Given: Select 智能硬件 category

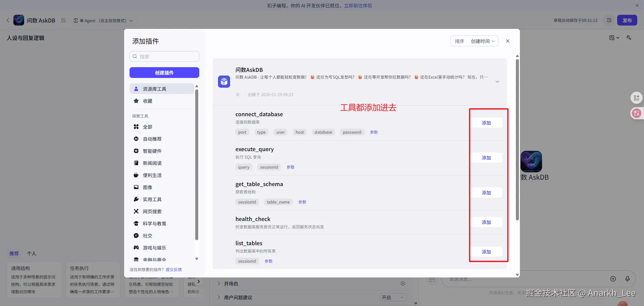Looking at the screenshot, I should click(x=162, y=151).
